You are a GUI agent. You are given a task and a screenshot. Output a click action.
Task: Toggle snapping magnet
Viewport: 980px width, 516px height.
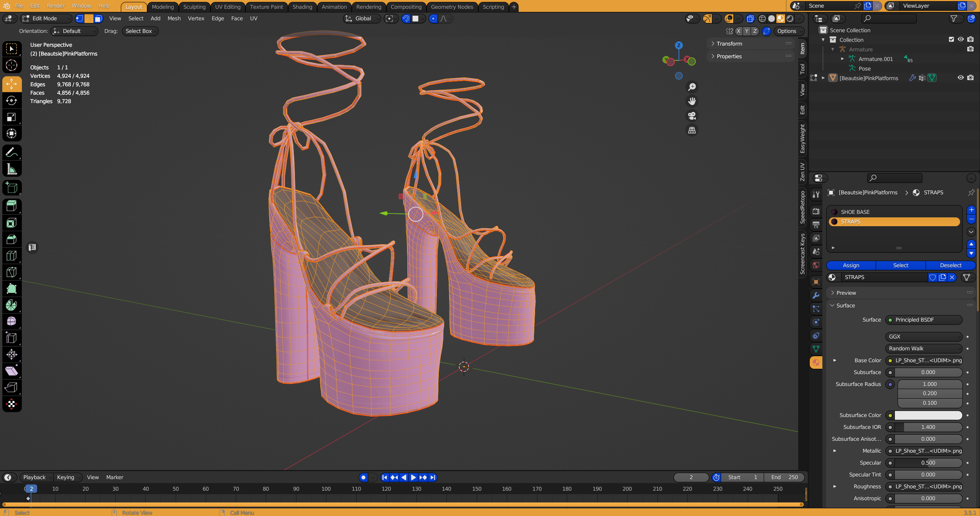coord(406,18)
